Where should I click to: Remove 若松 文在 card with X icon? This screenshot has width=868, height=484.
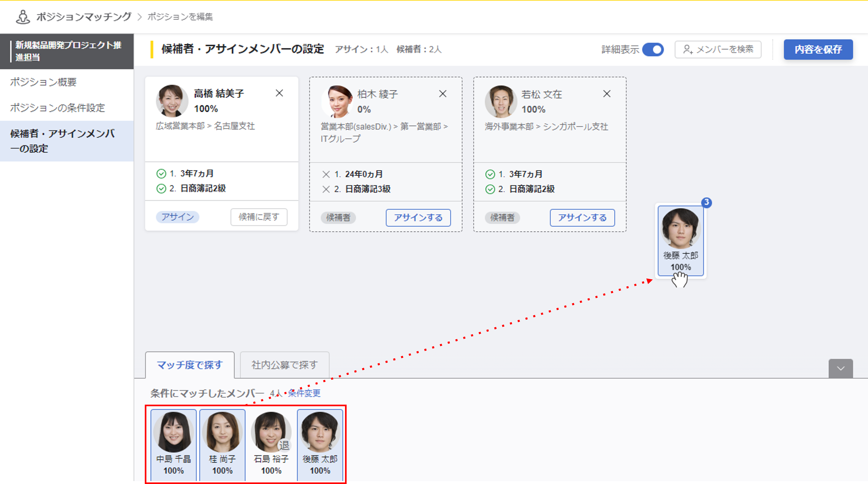607,94
